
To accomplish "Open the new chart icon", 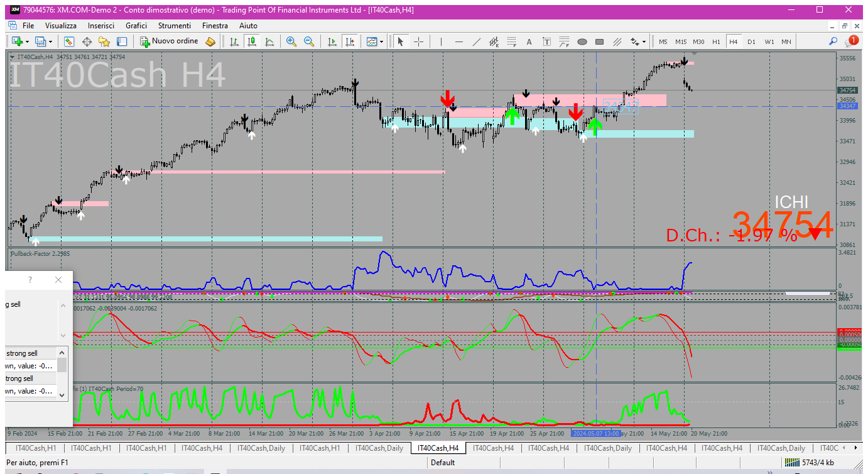I will tap(16, 41).
